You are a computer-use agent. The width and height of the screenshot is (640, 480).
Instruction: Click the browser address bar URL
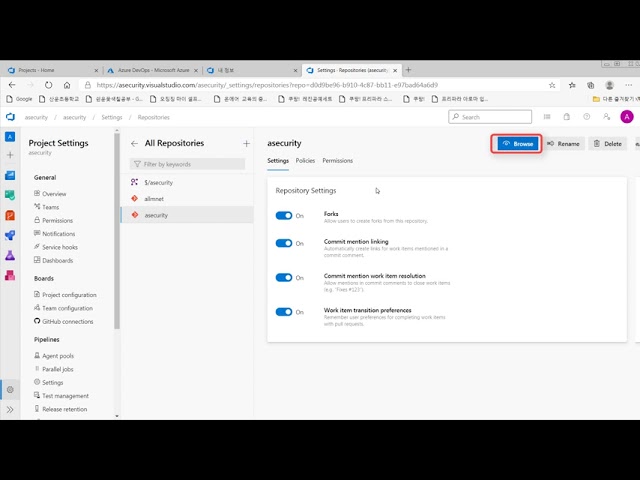coord(267,85)
